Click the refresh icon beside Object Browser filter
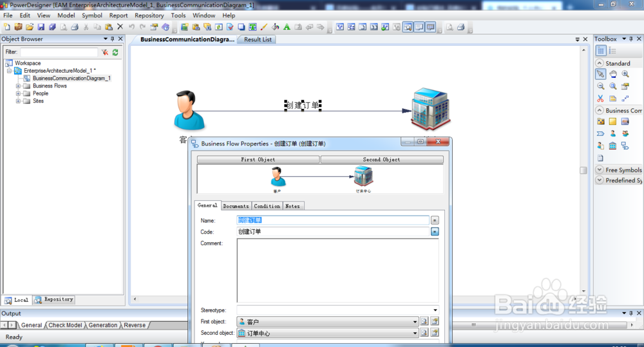The image size is (644, 347). 115,52
